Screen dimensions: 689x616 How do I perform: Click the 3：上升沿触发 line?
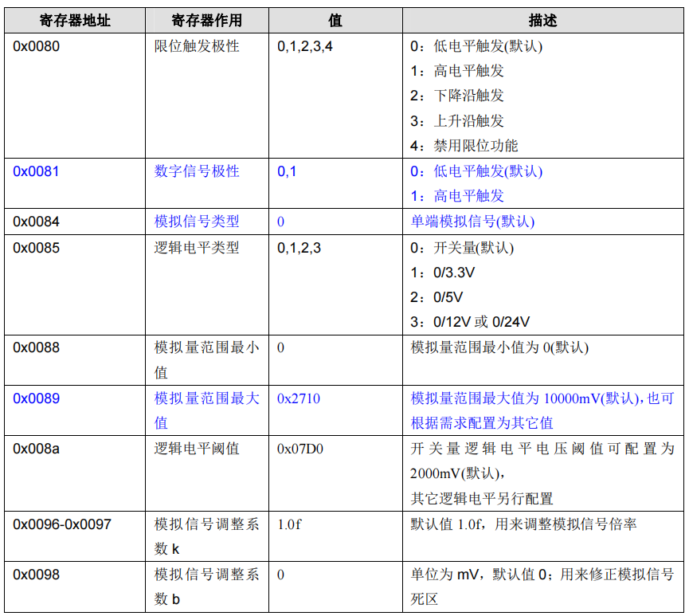coord(457,120)
